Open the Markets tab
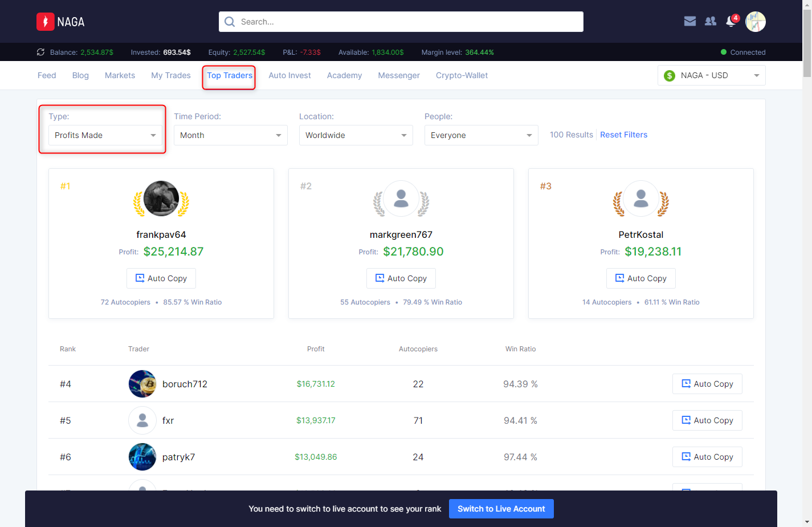 coord(120,75)
